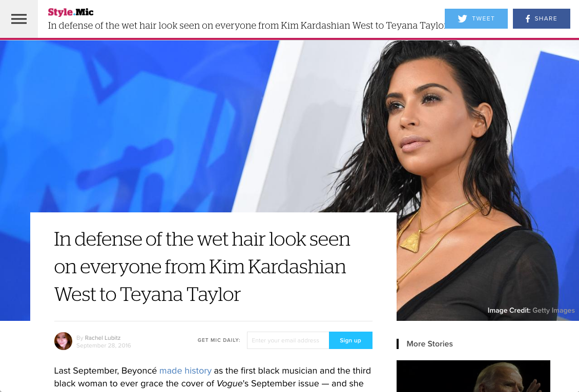Focus the email address input field
Screen dimensions: 579x392
288,340
